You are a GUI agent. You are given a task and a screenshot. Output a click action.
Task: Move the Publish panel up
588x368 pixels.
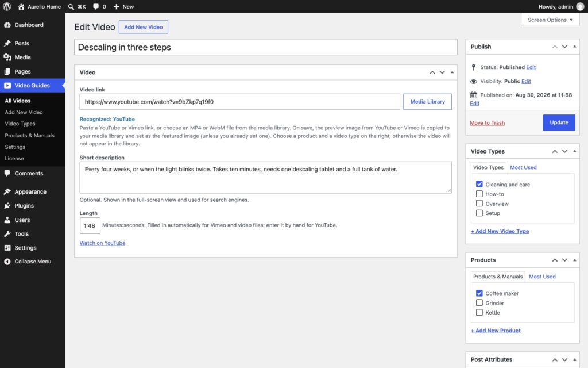[x=555, y=47]
